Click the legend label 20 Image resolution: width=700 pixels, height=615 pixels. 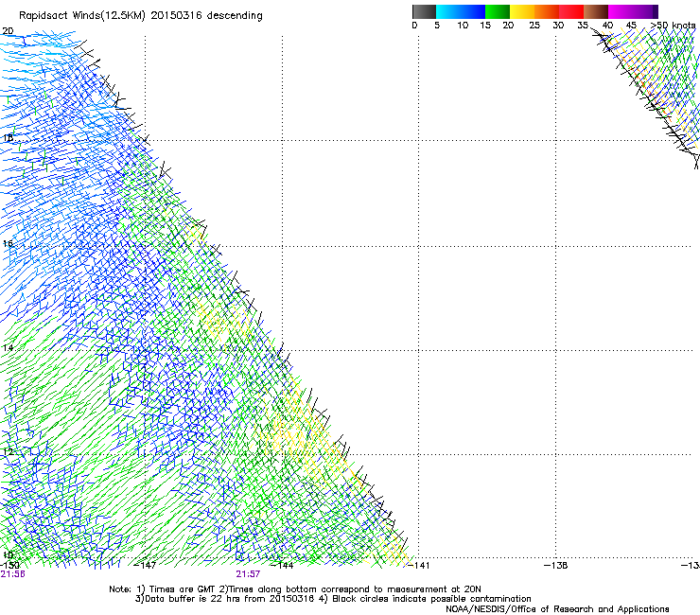click(508, 26)
